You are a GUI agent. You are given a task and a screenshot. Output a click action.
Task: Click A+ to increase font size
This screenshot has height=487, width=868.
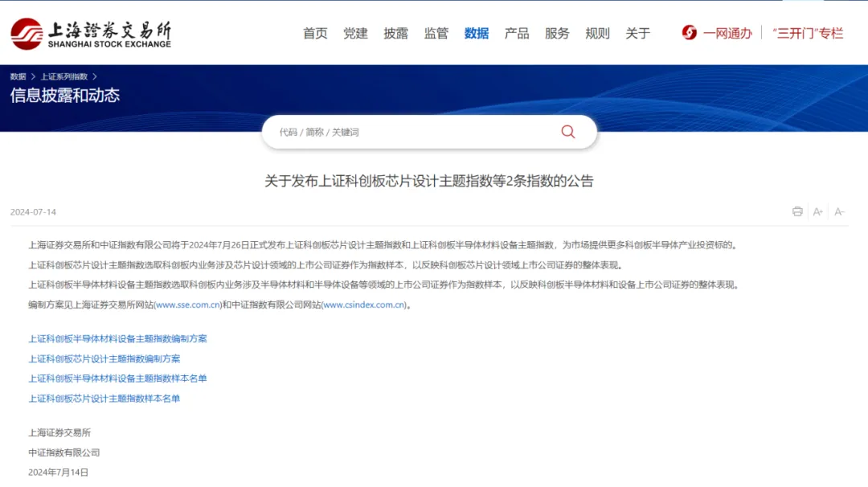817,211
